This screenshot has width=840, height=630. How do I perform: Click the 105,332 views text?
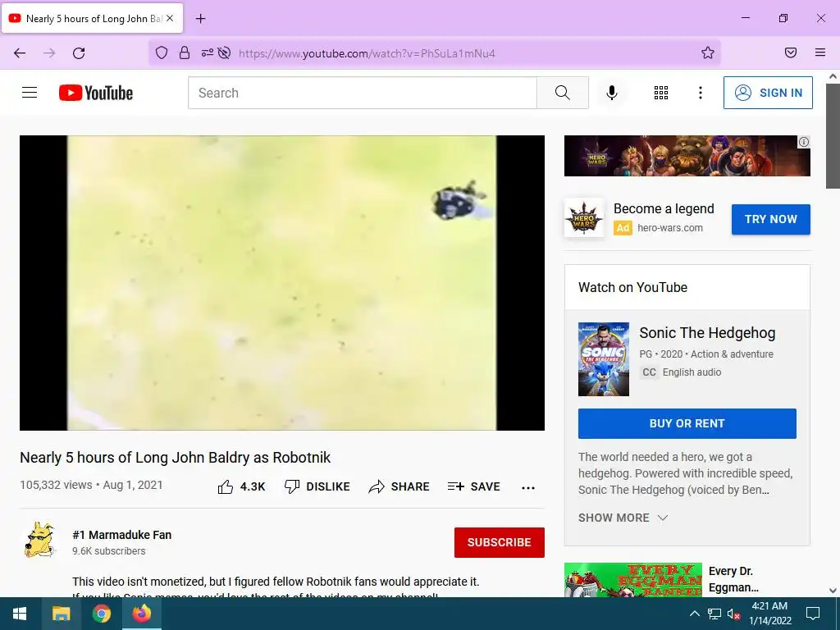(x=56, y=485)
